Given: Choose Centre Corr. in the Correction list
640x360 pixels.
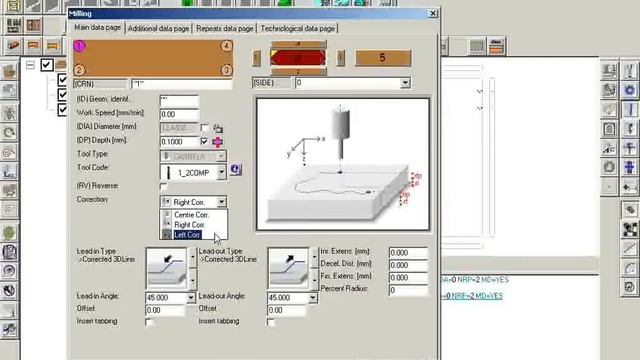Looking at the screenshot, I should coord(191,215).
